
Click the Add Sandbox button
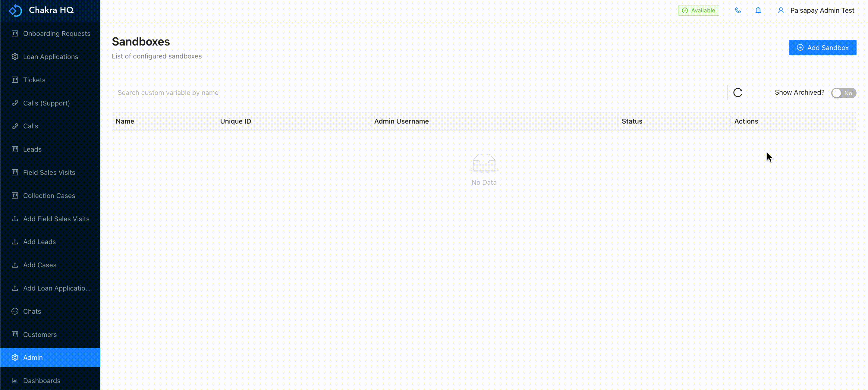tap(822, 48)
